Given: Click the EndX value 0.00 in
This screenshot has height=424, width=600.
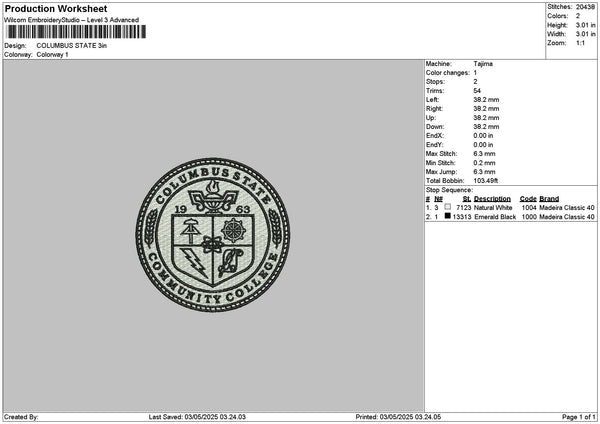Looking at the screenshot, I should 483,136.
